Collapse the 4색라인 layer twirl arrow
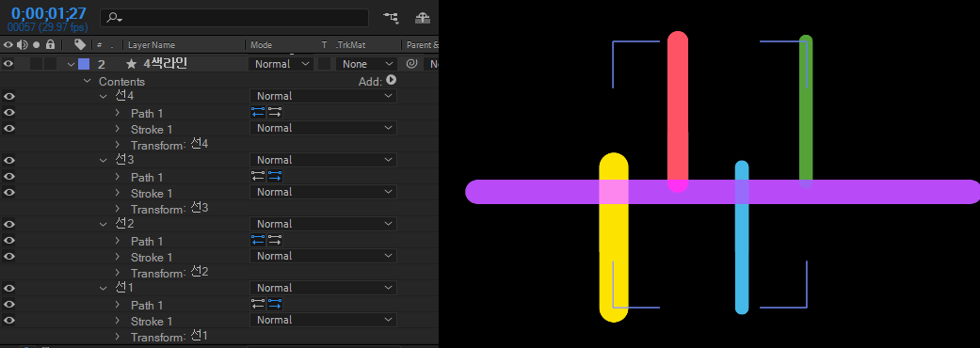This screenshot has height=348, width=980. click(71, 64)
